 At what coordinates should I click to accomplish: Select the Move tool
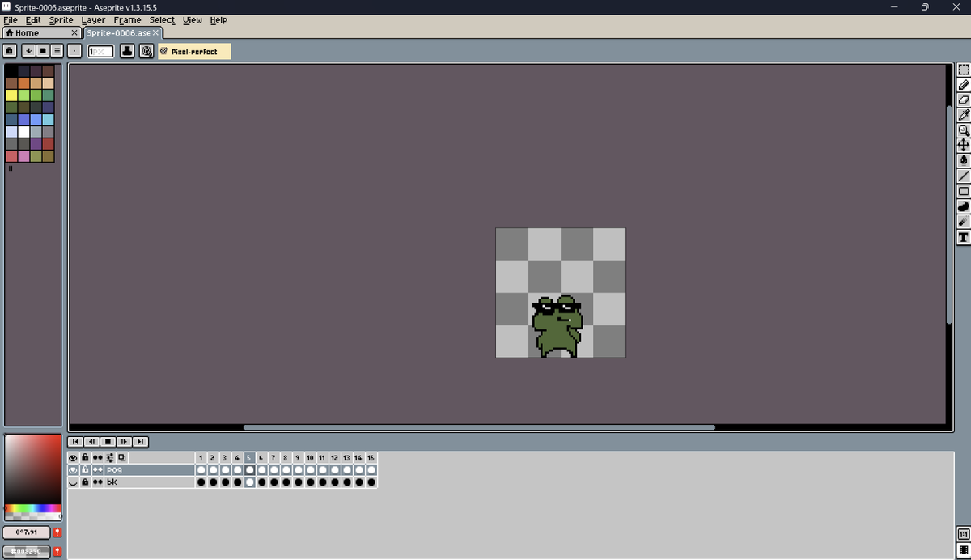click(x=963, y=145)
